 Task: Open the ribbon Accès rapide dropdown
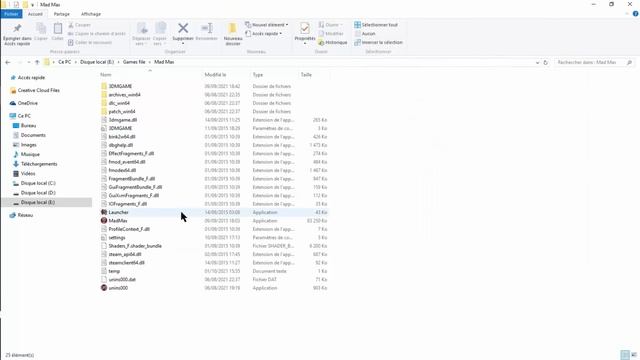(264, 33)
